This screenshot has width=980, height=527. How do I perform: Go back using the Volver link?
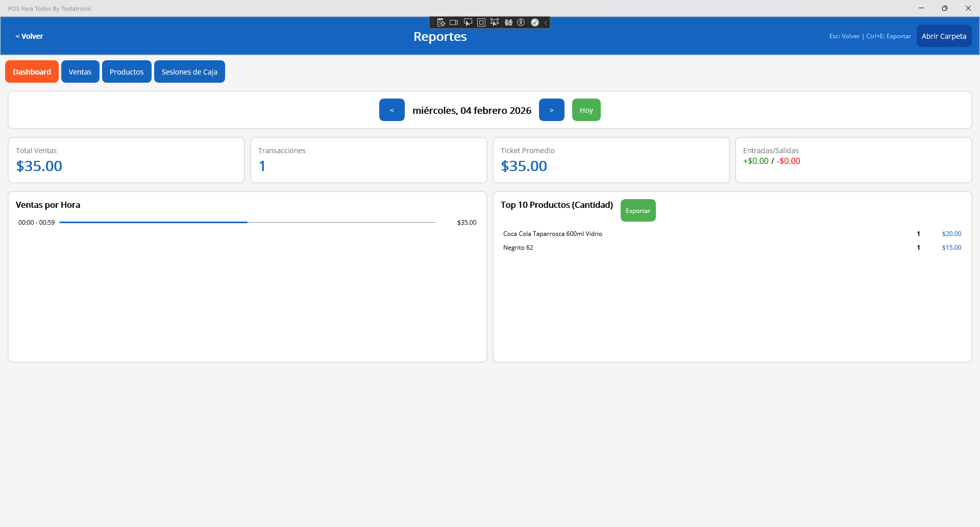(x=29, y=36)
